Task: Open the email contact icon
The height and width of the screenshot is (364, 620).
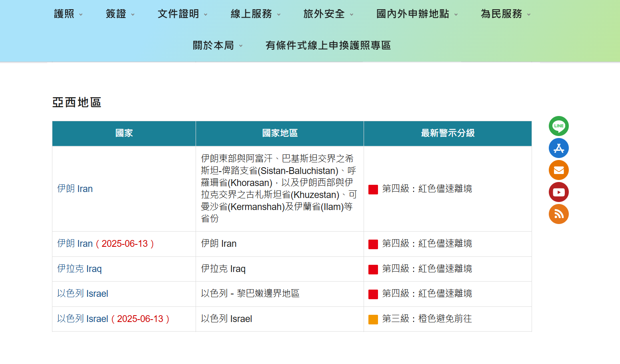Action: click(558, 170)
